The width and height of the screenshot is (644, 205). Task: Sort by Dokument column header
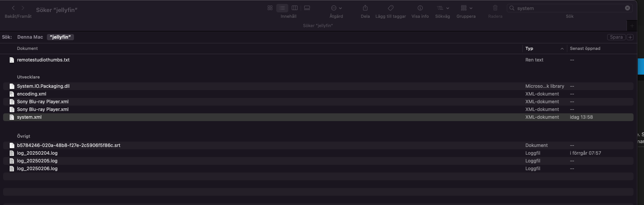(x=27, y=48)
